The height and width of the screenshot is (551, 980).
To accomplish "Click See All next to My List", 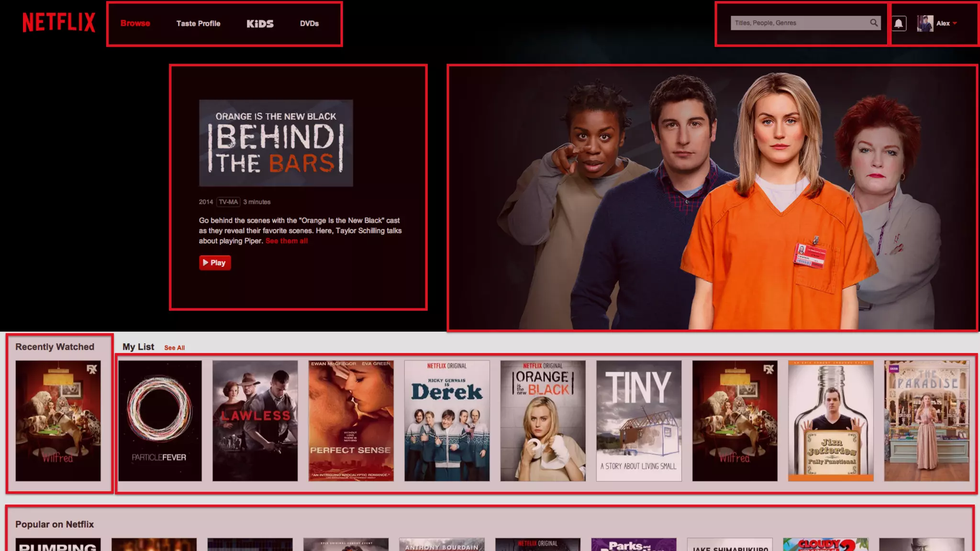I will click(x=174, y=348).
